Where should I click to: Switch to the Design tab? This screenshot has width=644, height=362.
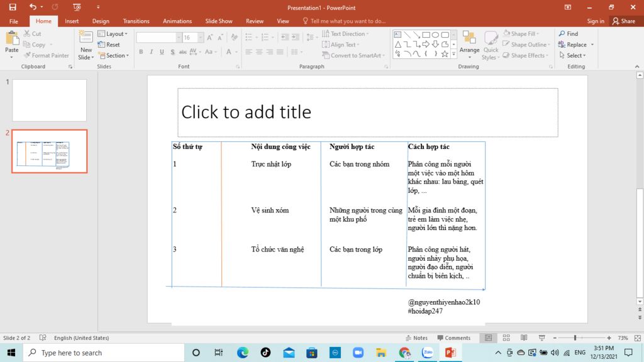tap(101, 21)
